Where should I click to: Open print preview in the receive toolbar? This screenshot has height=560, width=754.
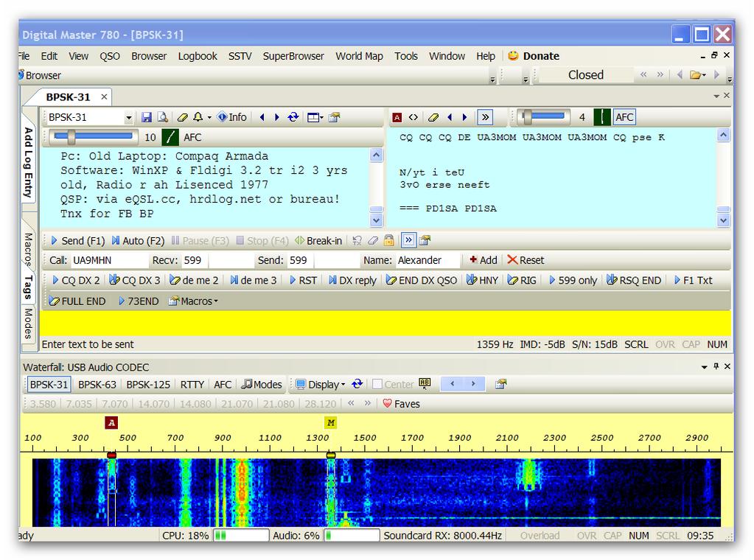click(163, 117)
